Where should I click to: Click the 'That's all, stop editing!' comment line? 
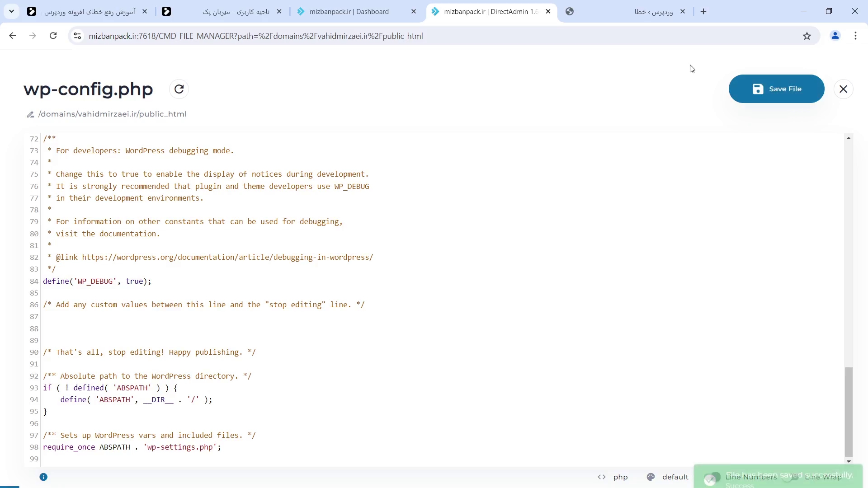tap(150, 352)
